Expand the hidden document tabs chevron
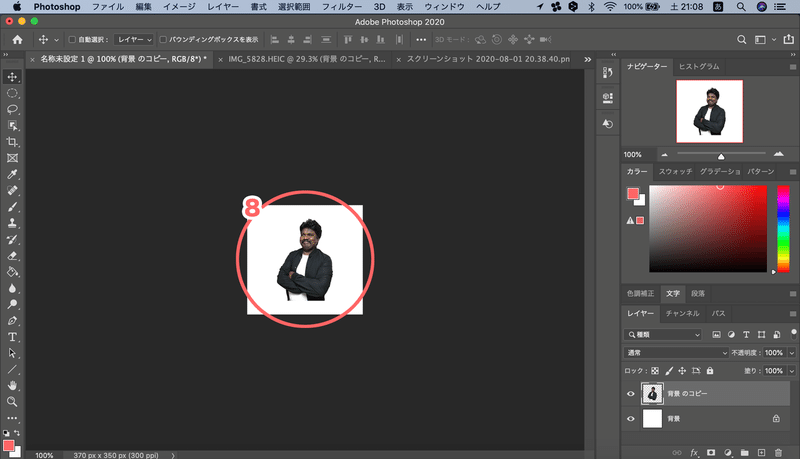This screenshot has height=459, width=800. pyautogui.click(x=588, y=59)
